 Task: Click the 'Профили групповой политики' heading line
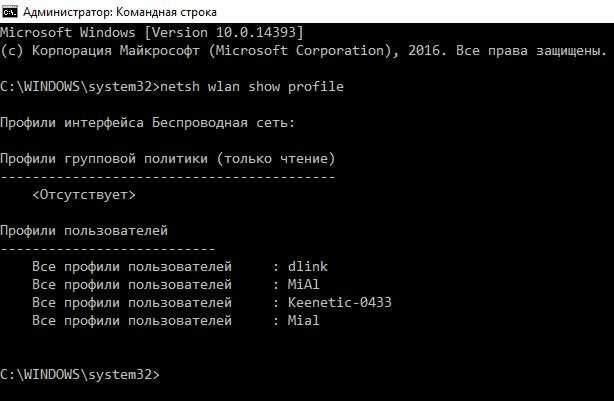coord(168,159)
